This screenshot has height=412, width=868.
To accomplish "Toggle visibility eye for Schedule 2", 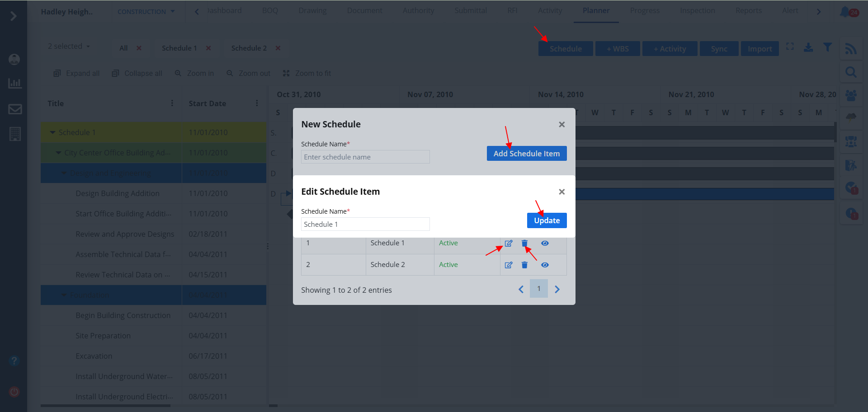I will [545, 265].
